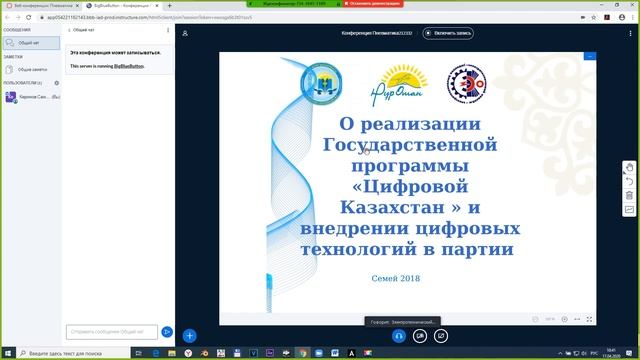
Task: Focus the chat message input field
Action: 112,332
